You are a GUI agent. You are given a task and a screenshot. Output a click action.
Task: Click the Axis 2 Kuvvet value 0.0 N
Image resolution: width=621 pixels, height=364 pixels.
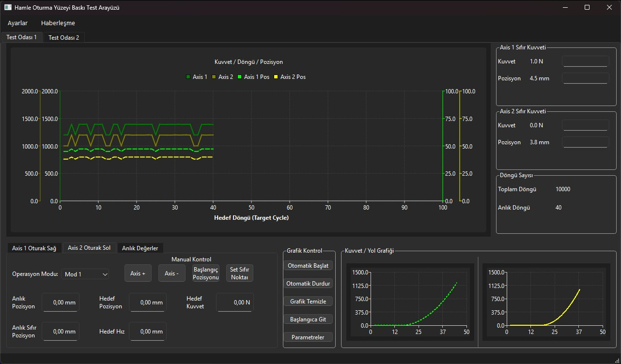click(x=537, y=125)
